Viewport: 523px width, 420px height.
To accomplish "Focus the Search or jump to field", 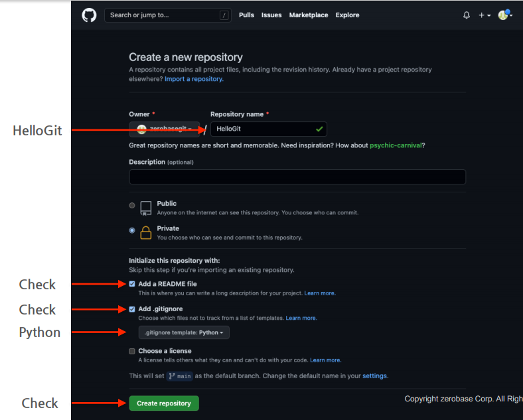I will [x=168, y=15].
